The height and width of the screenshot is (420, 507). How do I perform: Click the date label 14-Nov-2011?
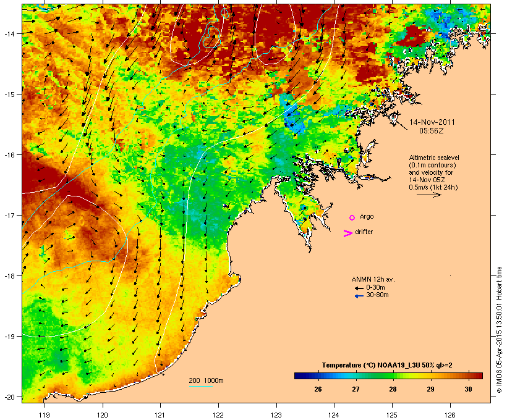(x=432, y=122)
